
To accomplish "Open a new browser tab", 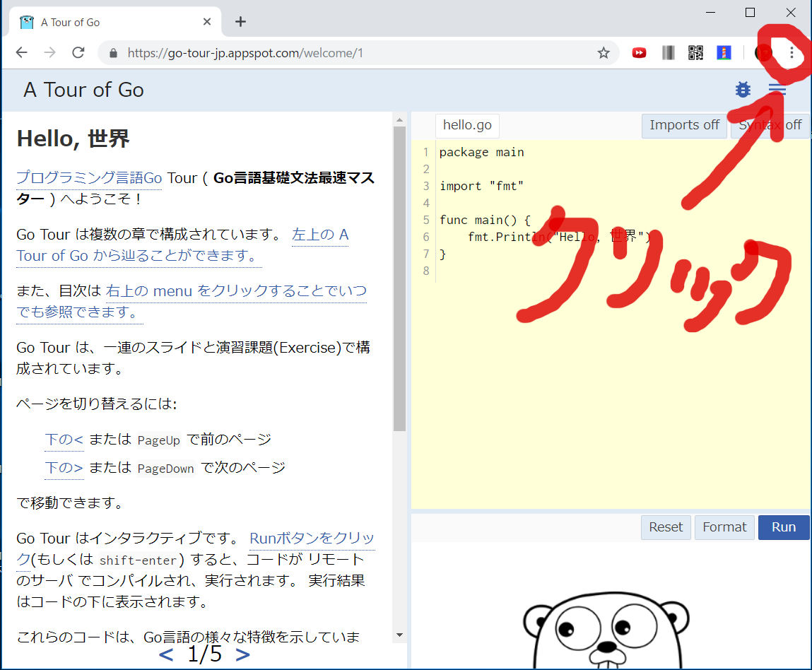I will pyautogui.click(x=240, y=22).
